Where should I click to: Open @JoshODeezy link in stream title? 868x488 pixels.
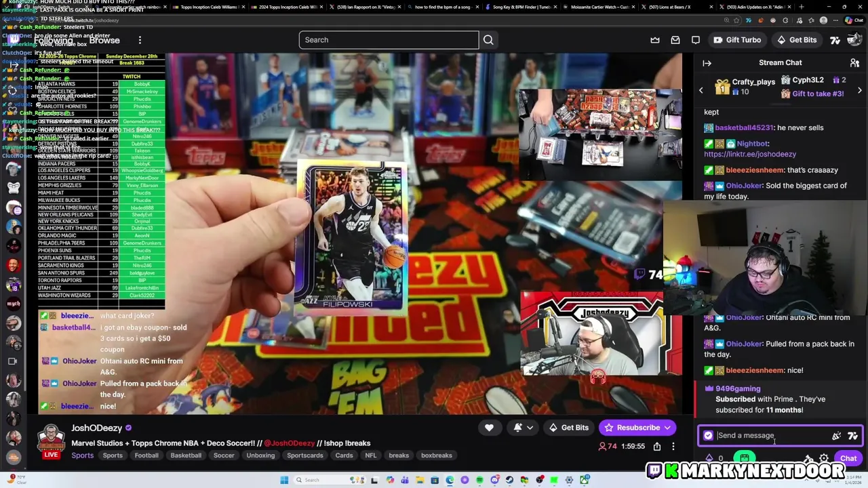(x=290, y=443)
